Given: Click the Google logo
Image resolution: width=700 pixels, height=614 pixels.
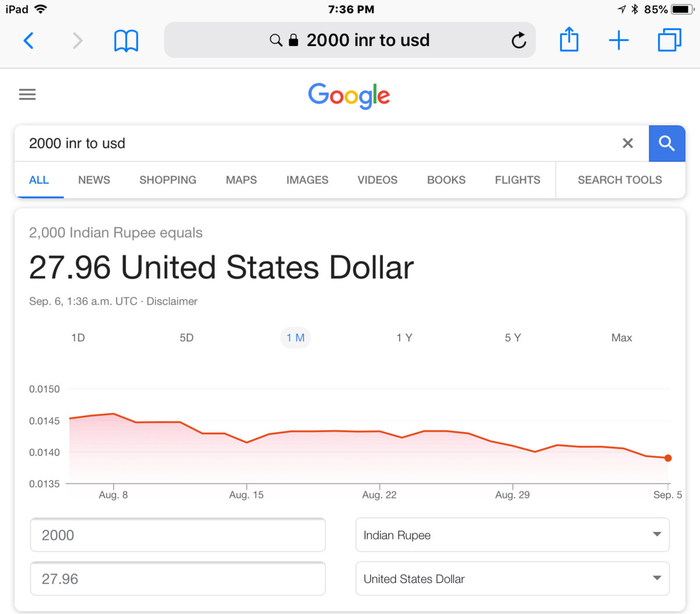Looking at the screenshot, I should tap(349, 96).
